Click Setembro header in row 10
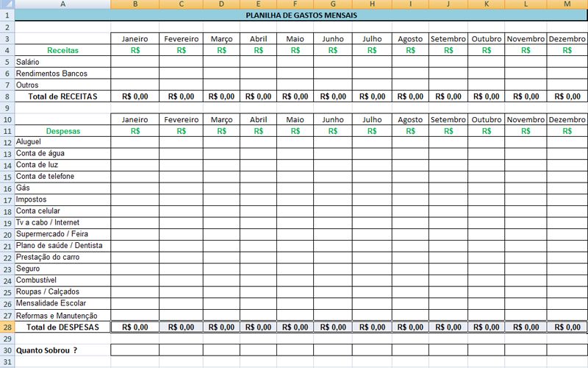The width and height of the screenshot is (588, 368). point(448,120)
